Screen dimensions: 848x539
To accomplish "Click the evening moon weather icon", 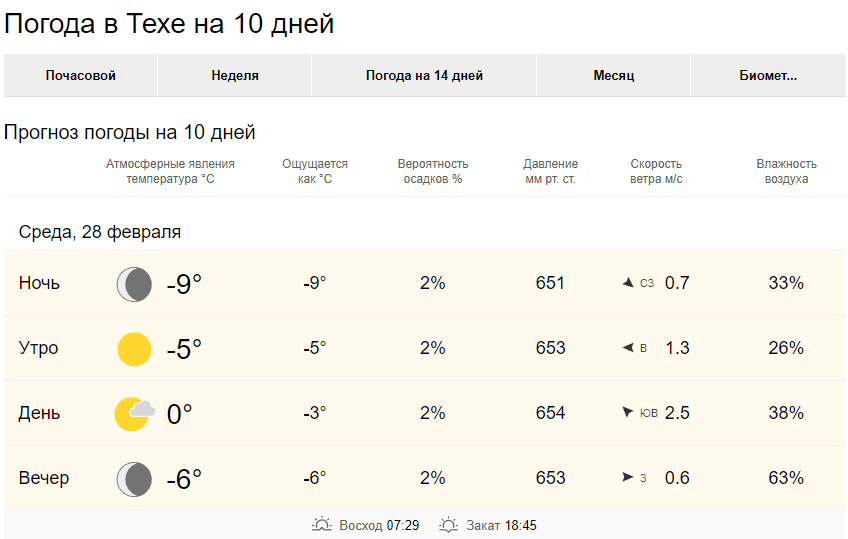I will click(134, 479).
